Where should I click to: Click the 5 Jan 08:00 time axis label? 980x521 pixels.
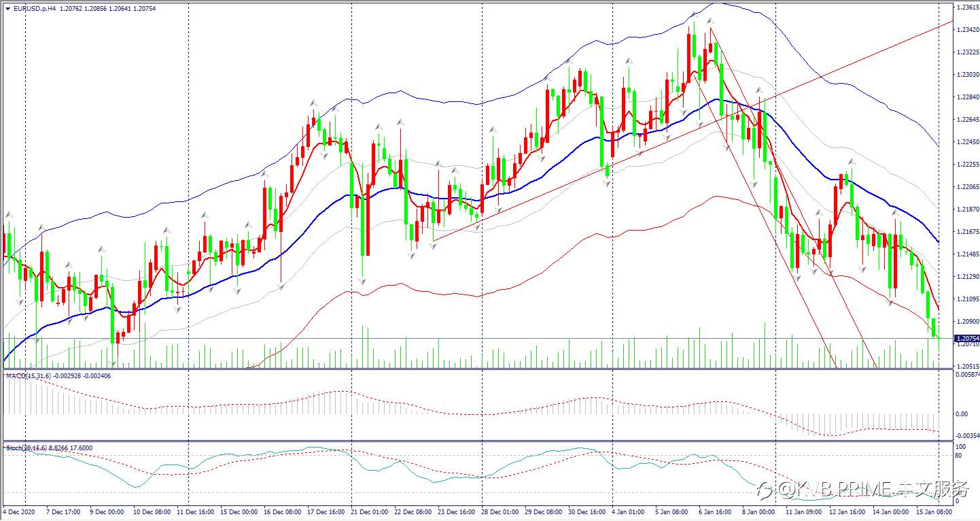point(671,512)
